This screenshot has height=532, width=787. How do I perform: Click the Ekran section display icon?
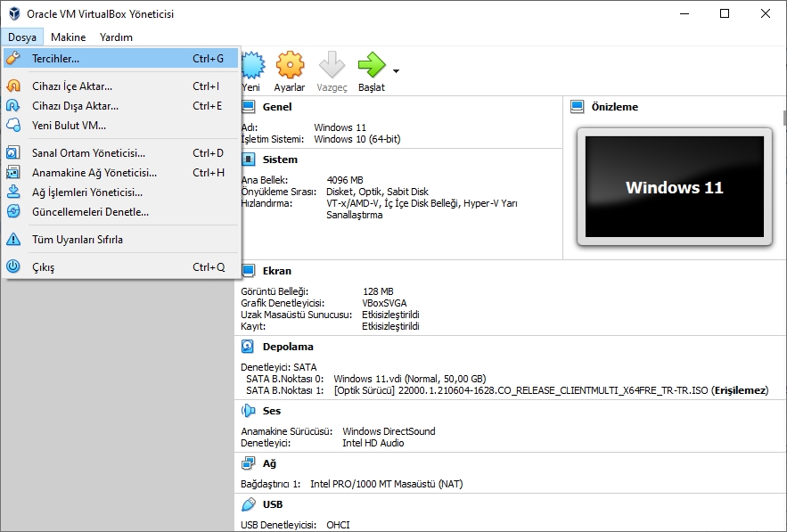[248, 271]
